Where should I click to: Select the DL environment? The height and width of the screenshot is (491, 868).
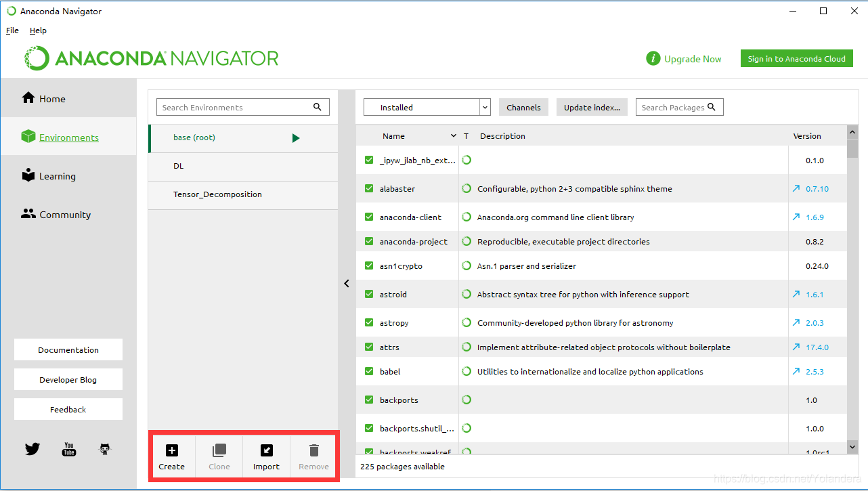pyautogui.click(x=243, y=167)
